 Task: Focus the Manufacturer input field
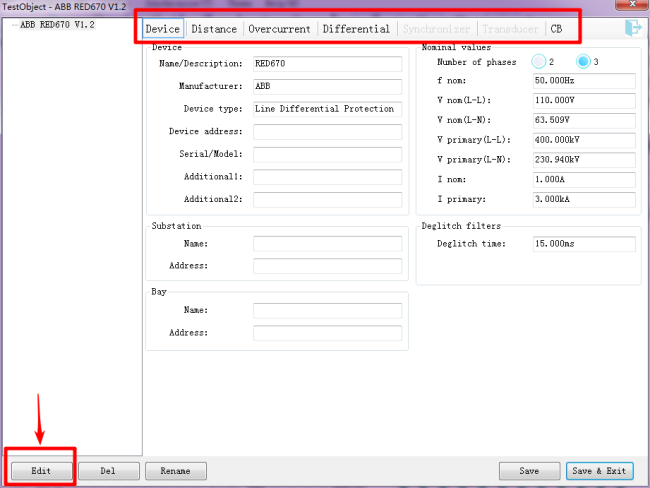pos(327,86)
